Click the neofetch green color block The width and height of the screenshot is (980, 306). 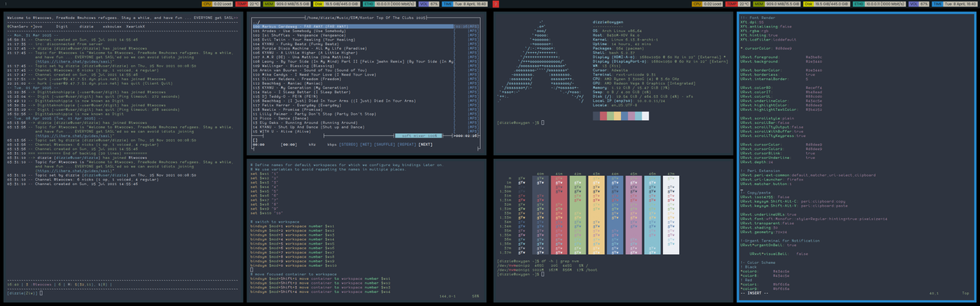click(x=612, y=116)
